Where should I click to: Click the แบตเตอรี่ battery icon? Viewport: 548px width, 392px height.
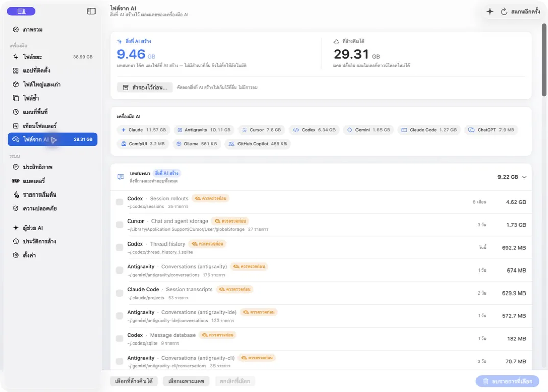16,181
